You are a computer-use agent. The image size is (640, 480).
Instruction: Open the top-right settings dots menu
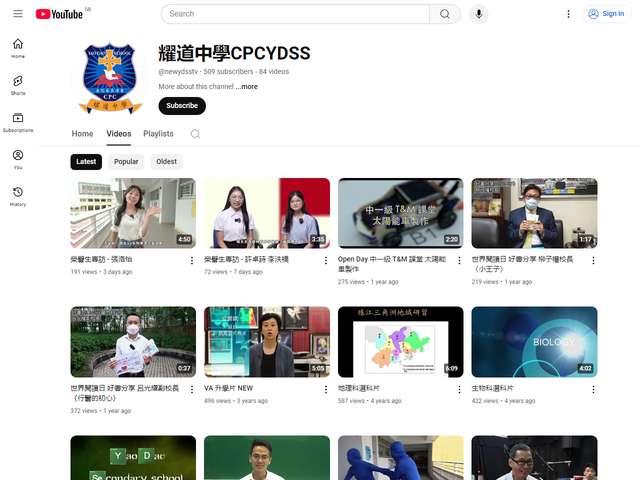(x=569, y=14)
